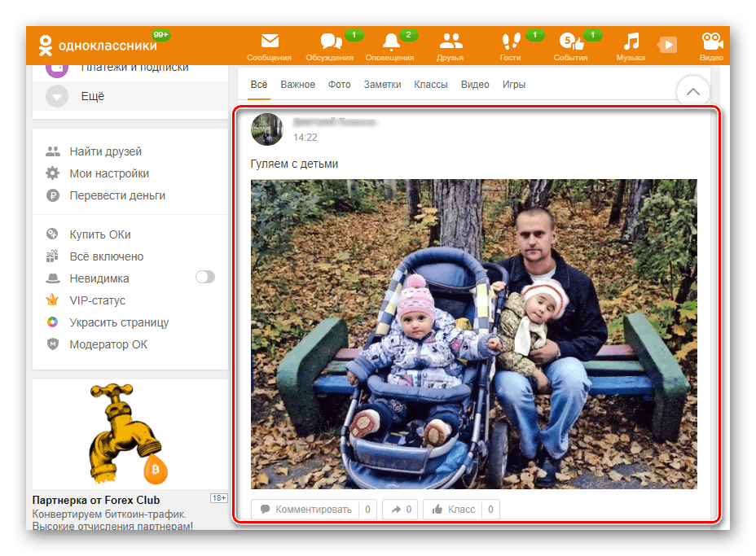
Task: Switch to the Классы feed tab
Action: pyautogui.click(x=431, y=85)
